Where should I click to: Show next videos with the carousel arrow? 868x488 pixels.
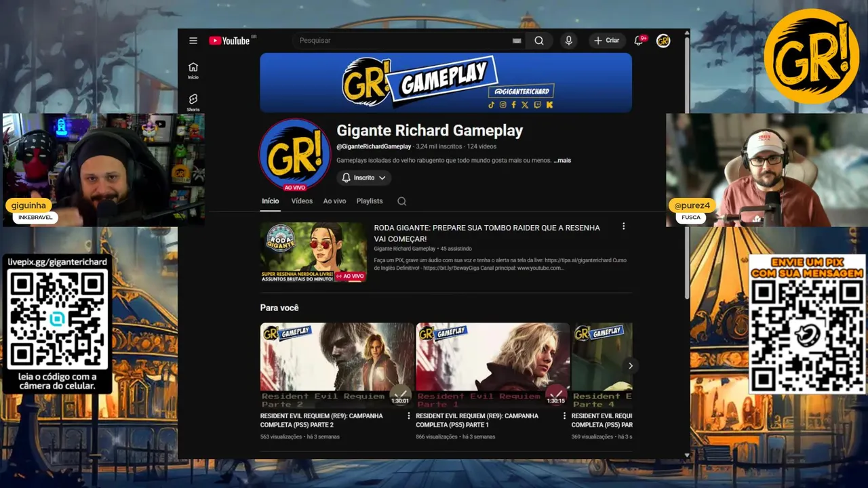click(x=630, y=366)
